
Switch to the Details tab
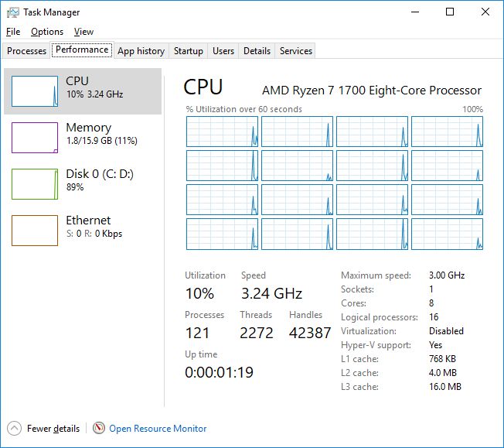tap(257, 51)
